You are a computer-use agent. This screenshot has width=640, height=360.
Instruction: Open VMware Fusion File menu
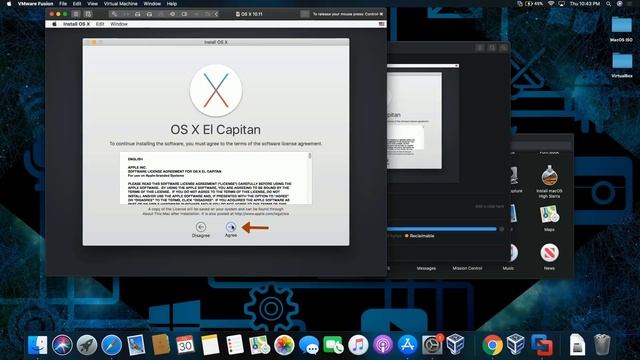63,4
